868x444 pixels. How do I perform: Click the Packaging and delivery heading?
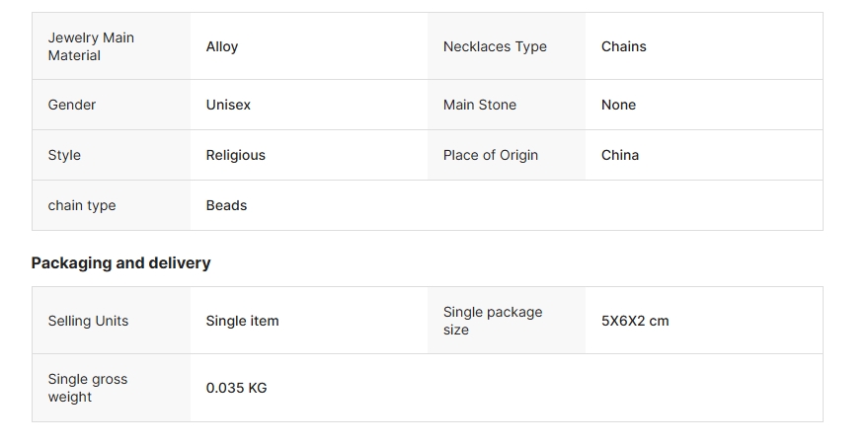[x=120, y=262]
